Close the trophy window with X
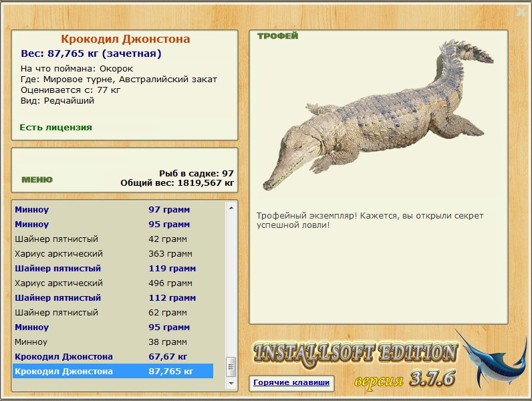532x401 pixels. point(521,12)
